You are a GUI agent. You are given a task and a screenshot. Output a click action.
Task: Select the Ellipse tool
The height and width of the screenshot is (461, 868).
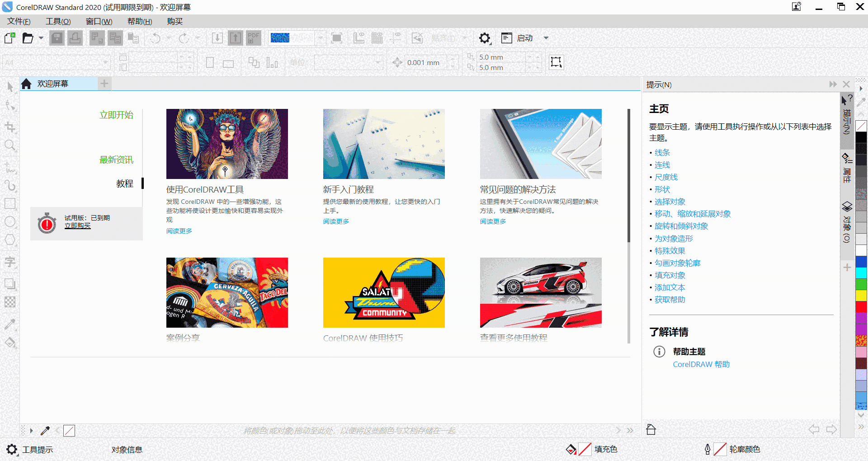10,221
